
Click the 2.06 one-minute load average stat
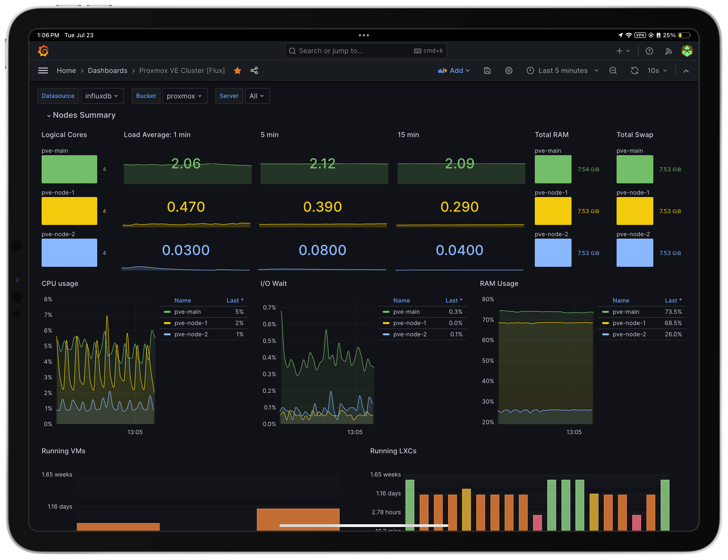[x=186, y=163]
